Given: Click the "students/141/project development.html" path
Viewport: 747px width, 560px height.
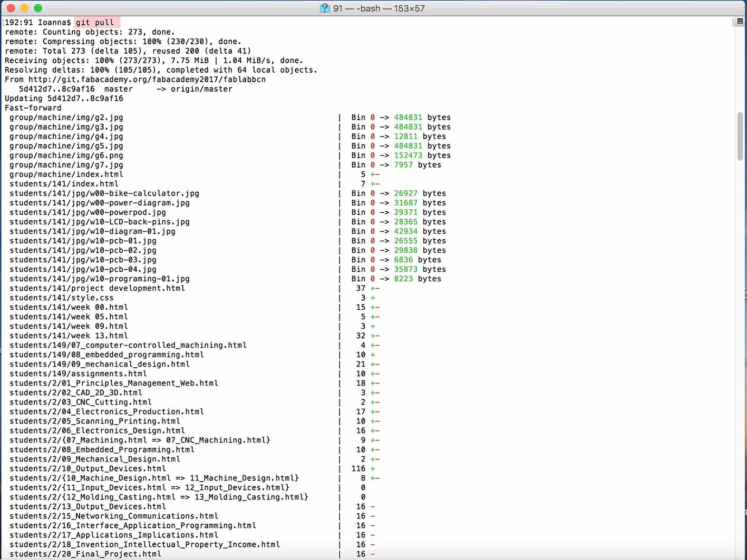Looking at the screenshot, I should pyautogui.click(x=97, y=288).
